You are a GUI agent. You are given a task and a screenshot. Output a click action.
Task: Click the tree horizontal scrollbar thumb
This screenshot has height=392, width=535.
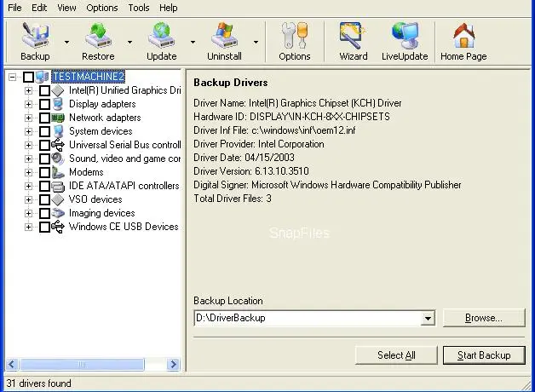(x=82, y=365)
